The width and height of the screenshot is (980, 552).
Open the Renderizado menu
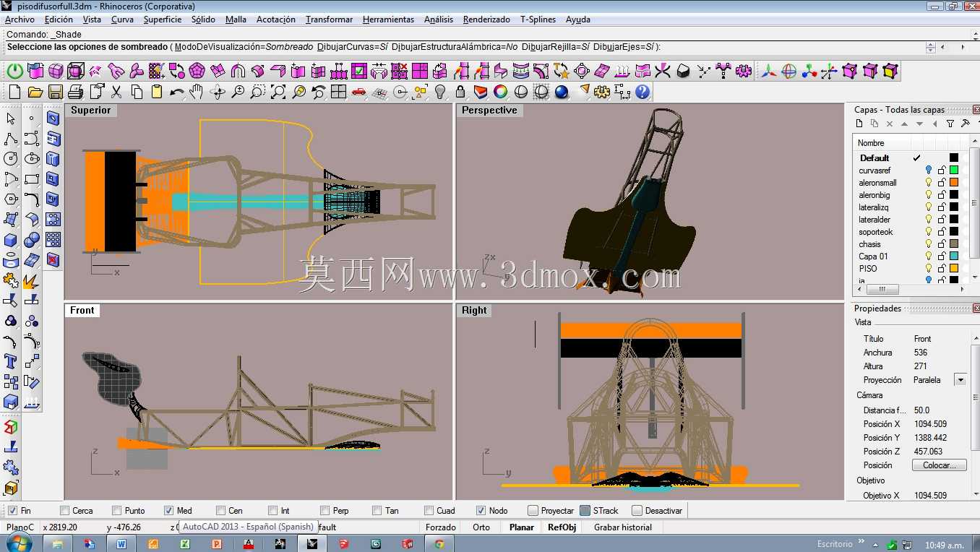click(486, 20)
